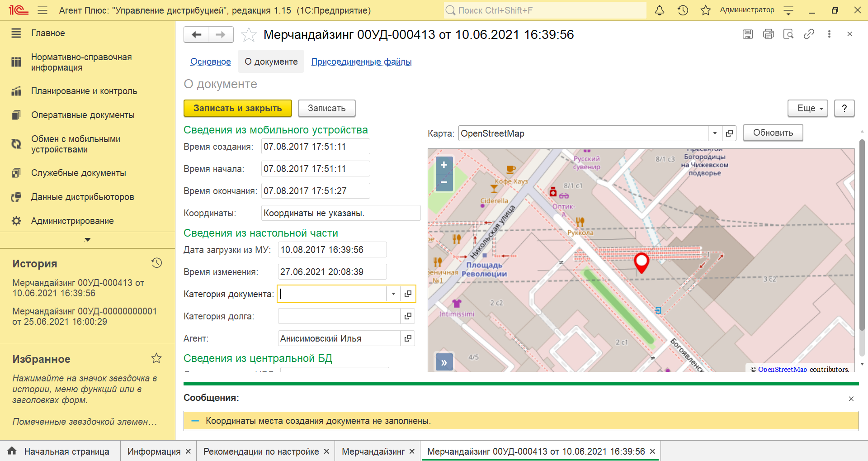Image resolution: width=868 pixels, height=461 pixels.
Task: Open the Карта OpenStreetMap item
Action: pyautogui.click(x=729, y=133)
